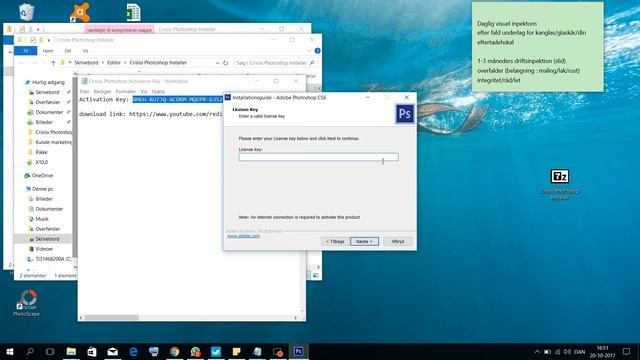Viewport: 640px width, 360px height.
Task: Click the highlighted activation key text
Action: point(178,100)
